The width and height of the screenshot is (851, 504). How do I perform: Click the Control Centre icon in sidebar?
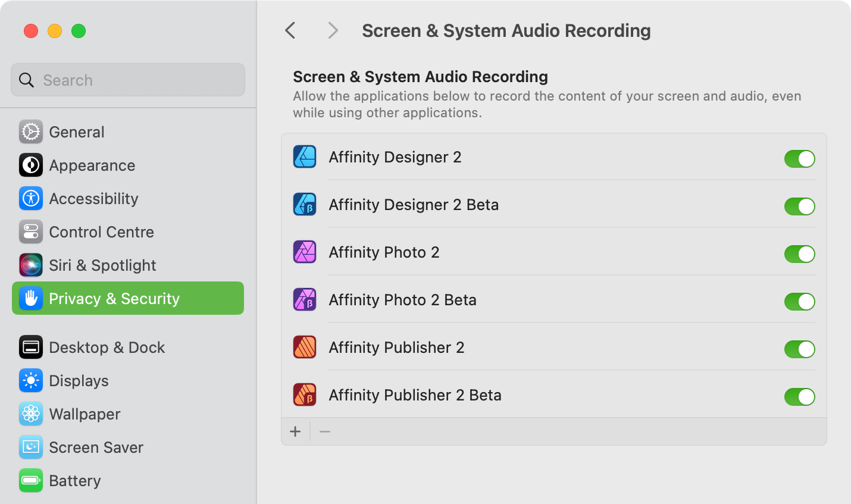click(x=31, y=232)
